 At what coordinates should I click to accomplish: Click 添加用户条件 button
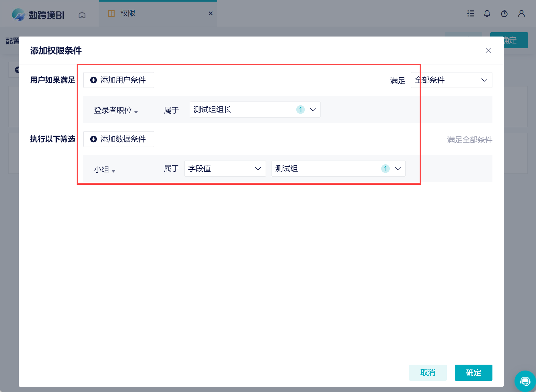point(119,80)
